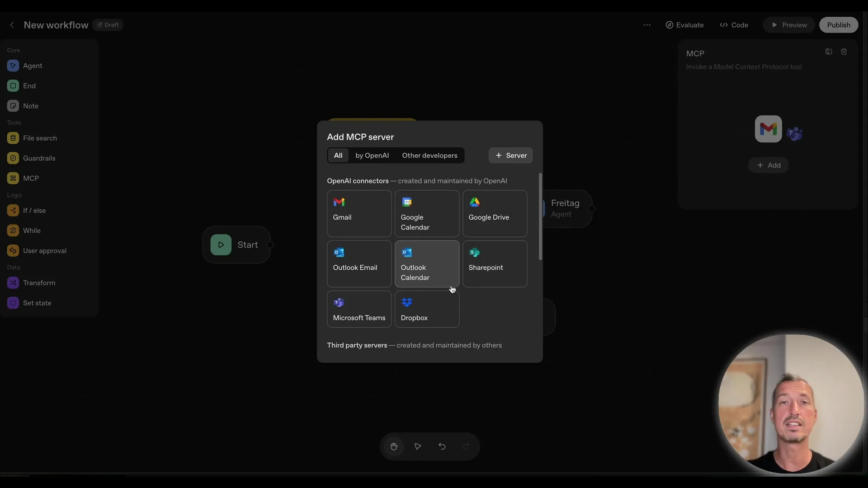Switch to the 'by OpenAI' tab
This screenshot has width=868, height=488.
pyautogui.click(x=372, y=155)
